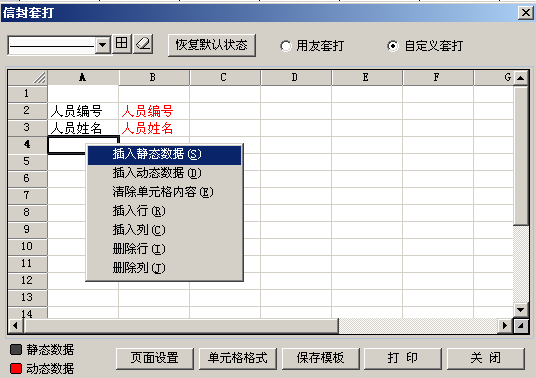
Task: Choose 插入静态数据(S) from context menu
Action: [x=164, y=155]
